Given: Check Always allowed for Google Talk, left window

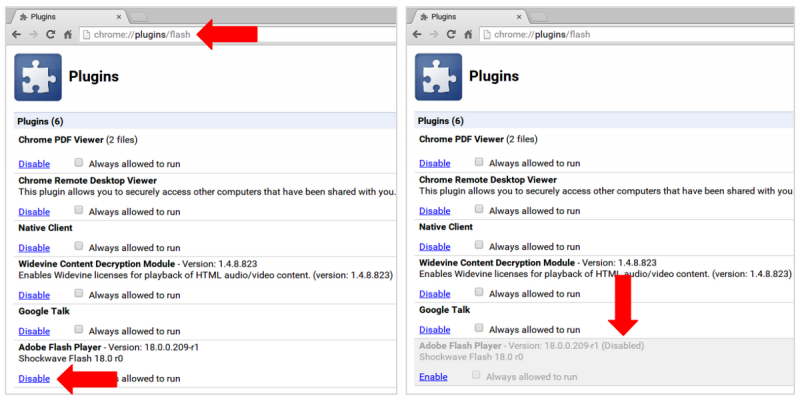Looking at the screenshot, I should 79,330.
